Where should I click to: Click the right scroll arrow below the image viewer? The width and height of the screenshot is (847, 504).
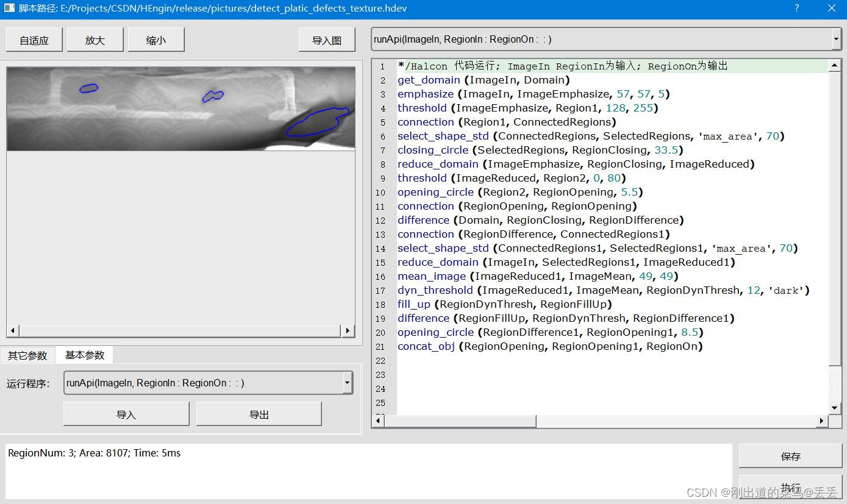coord(348,330)
